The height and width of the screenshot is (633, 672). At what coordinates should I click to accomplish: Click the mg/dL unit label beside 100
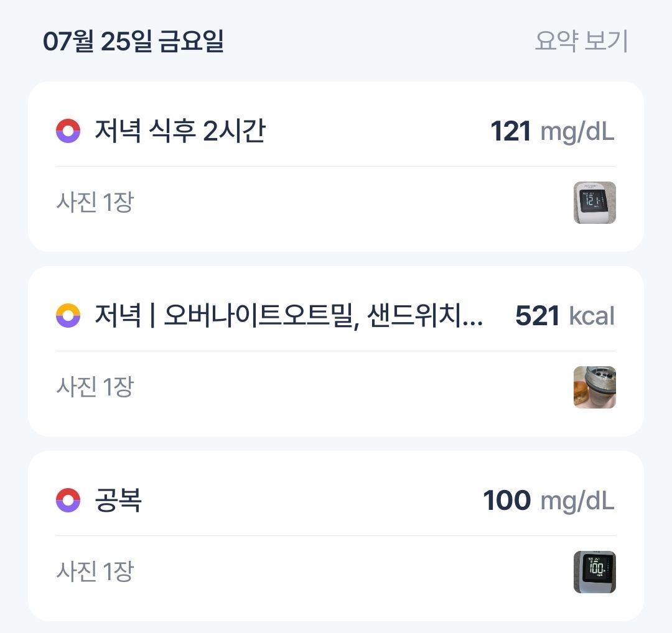[577, 502]
